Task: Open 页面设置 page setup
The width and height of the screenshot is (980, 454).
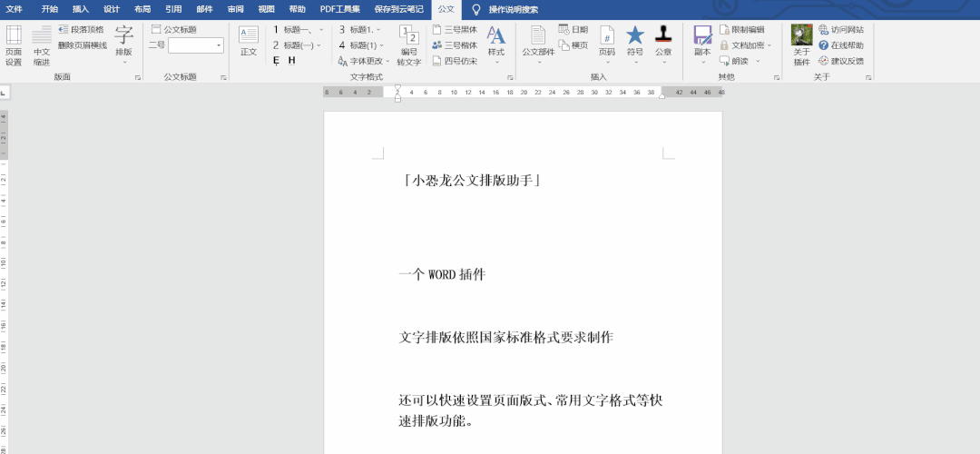Action: pyautogui.click(x=13, y=45)
